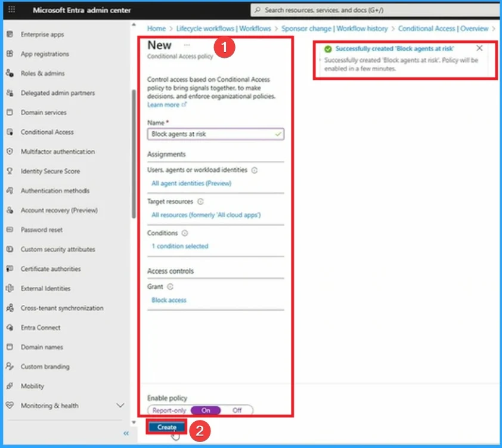The image size is (502, 448).
Task: Collapse the left navigation sidebar
Action: [125, 434]
